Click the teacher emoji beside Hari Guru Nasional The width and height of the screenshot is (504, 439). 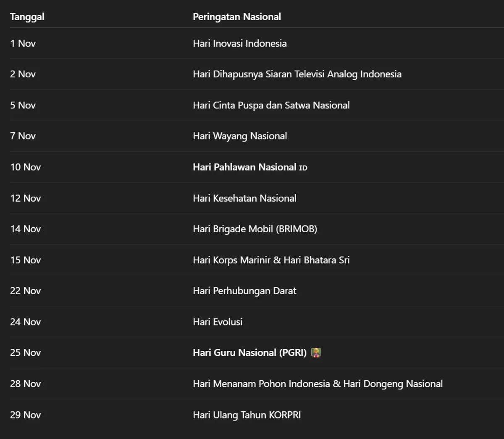pyautogui.click(x=316, y=353)
